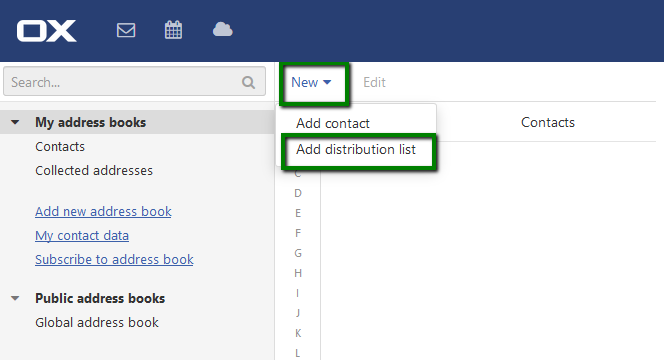Select Collected addresses folder
This screenshot has width=664, height=360.
tap(94, 170)
